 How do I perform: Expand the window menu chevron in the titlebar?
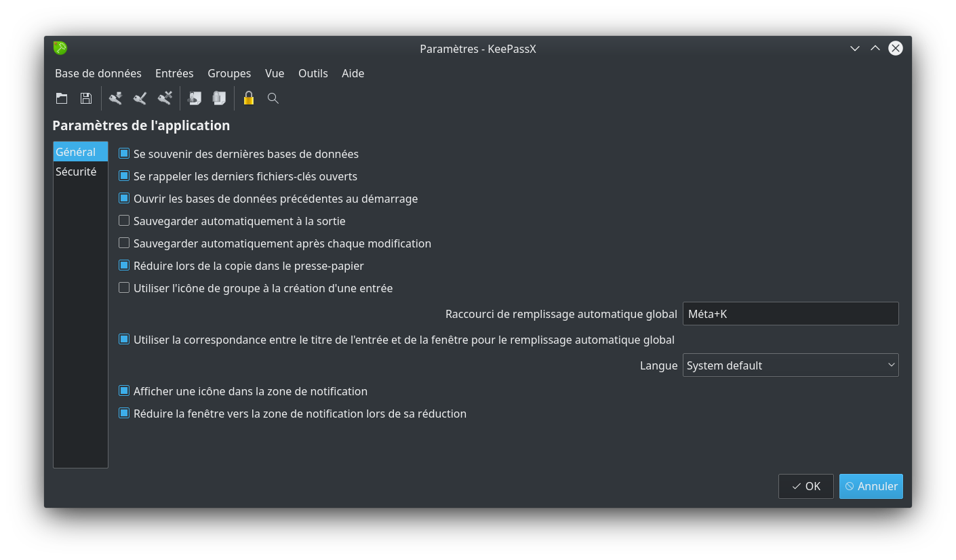tap(854, 48)
